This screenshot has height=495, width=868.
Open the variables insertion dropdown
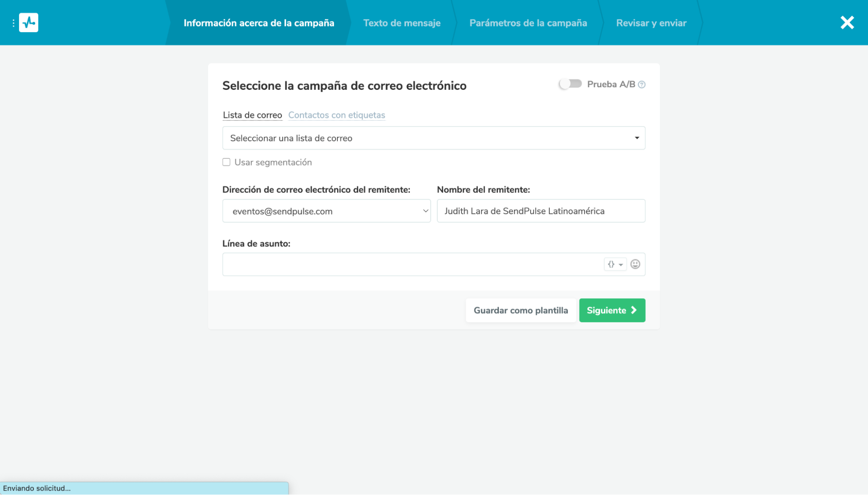[x=615, y=264]
